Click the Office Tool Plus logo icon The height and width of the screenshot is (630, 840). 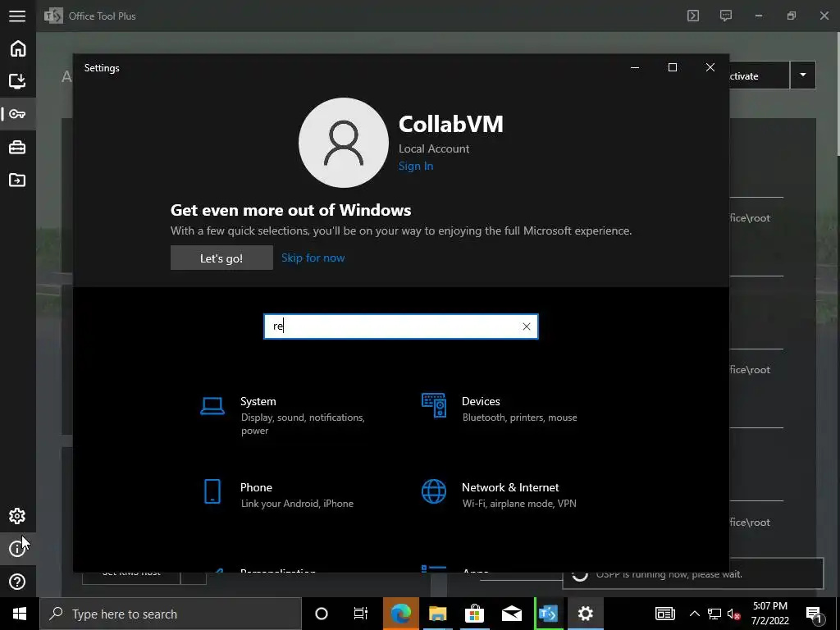pos(53,16)
